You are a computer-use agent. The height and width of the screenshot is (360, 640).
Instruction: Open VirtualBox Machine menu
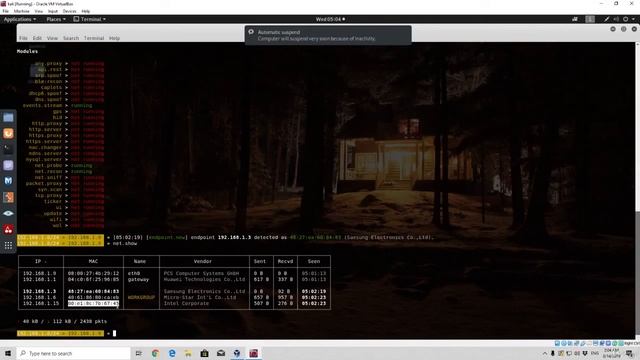21,11
